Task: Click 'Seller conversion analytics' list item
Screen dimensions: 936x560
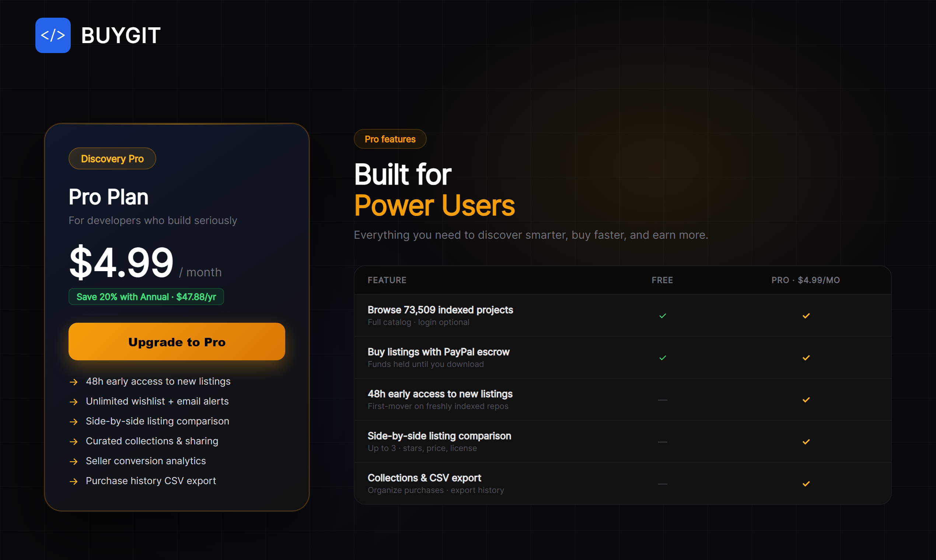Action: (x=146, y=461)
